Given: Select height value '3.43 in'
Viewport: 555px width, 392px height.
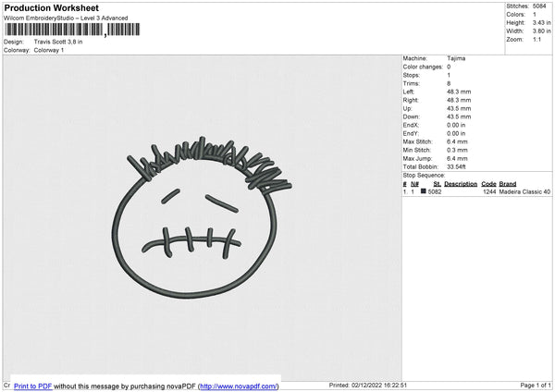Looking at the screenshot, I should point(541,22).
